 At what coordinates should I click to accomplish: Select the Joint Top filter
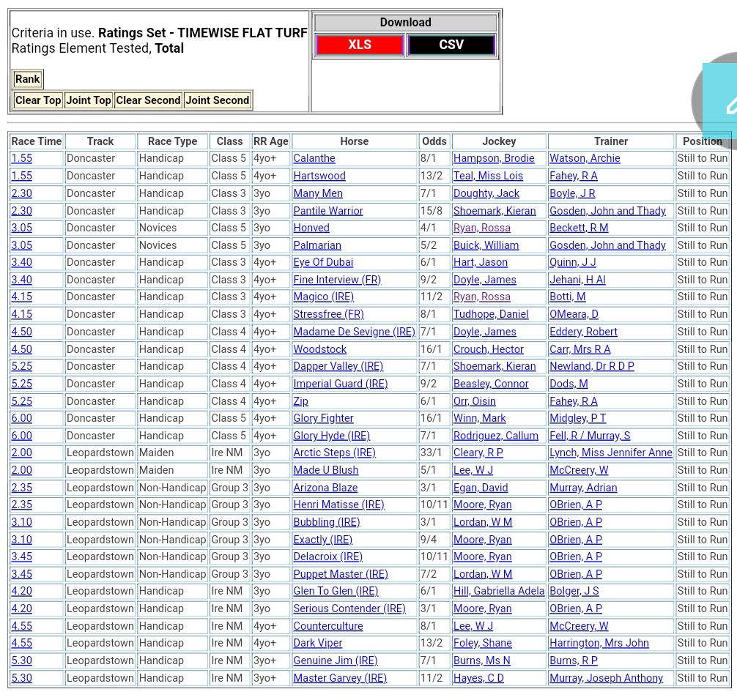point(88,100)
